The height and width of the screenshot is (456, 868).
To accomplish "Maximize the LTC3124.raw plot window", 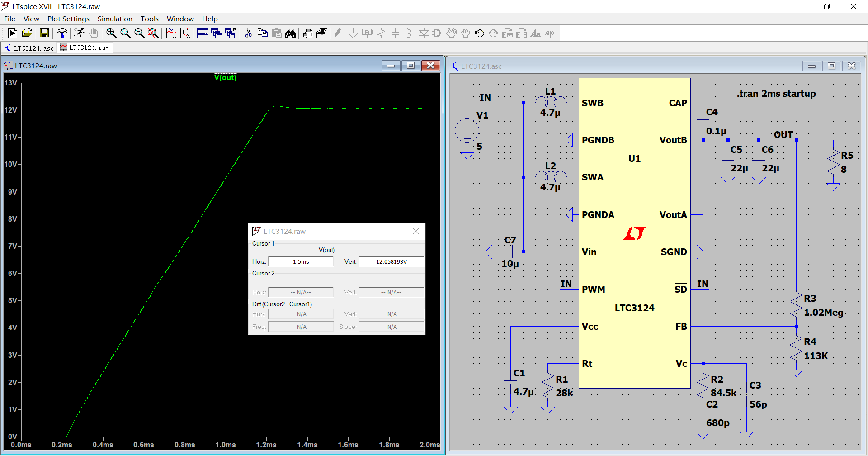I will point(410,66).
